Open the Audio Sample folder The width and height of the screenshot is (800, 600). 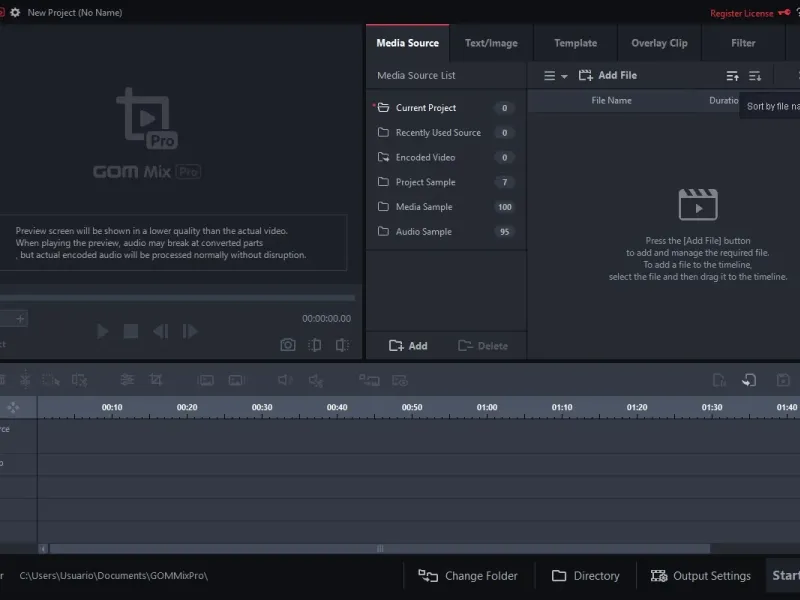(423, 232)
